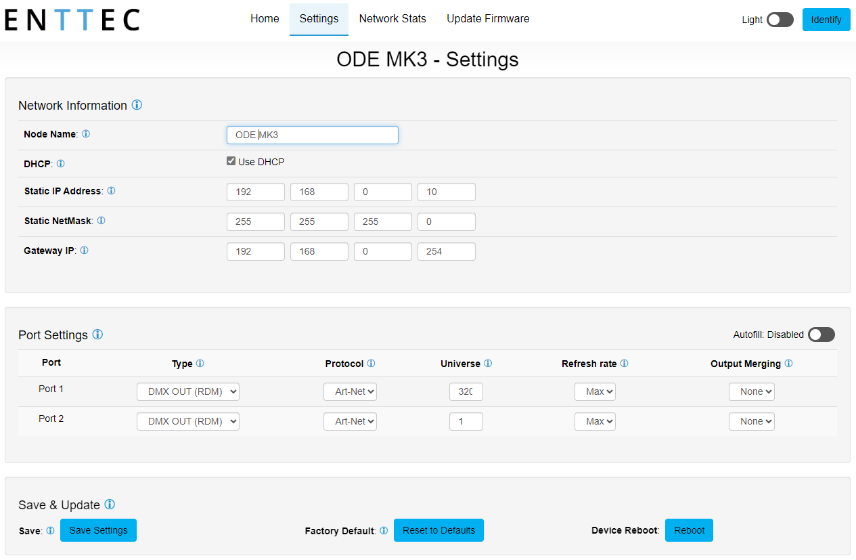
Task: Open info icon beside Network Information
Action: 137,105
